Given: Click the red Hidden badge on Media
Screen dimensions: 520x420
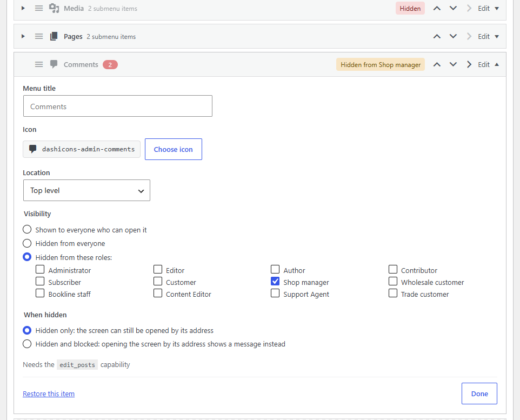Looking at the screenshot, I should [x=410, y=9].
